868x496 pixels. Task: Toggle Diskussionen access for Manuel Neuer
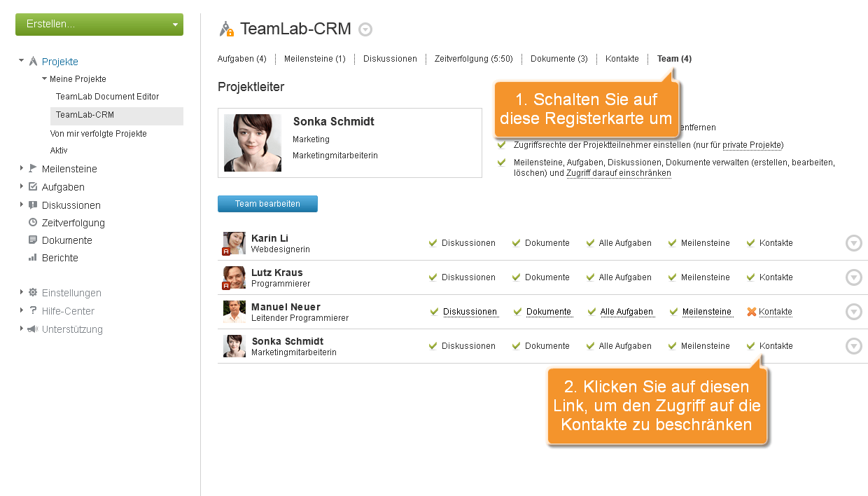tap(463, 312)
